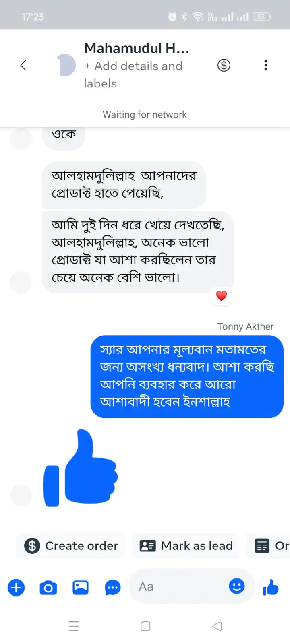Tap the red heart reaction
This screenshot has width=290, height=644.
[222, 296]
